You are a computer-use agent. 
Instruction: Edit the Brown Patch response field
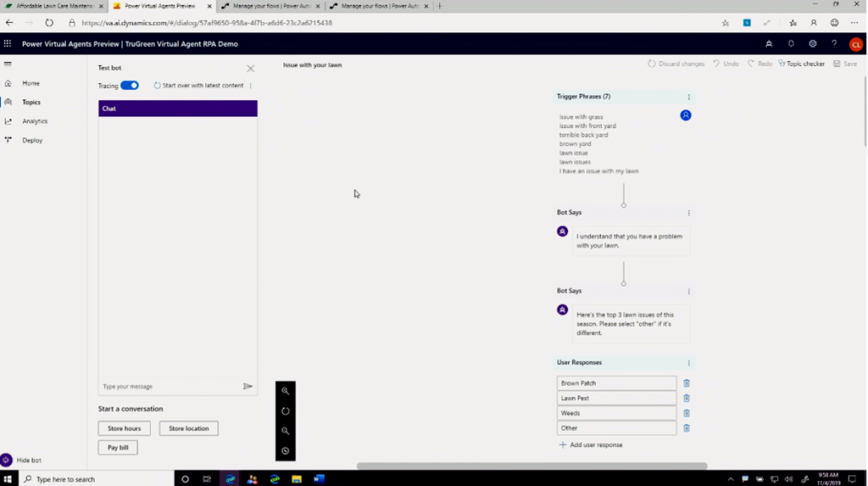(617, 383)
